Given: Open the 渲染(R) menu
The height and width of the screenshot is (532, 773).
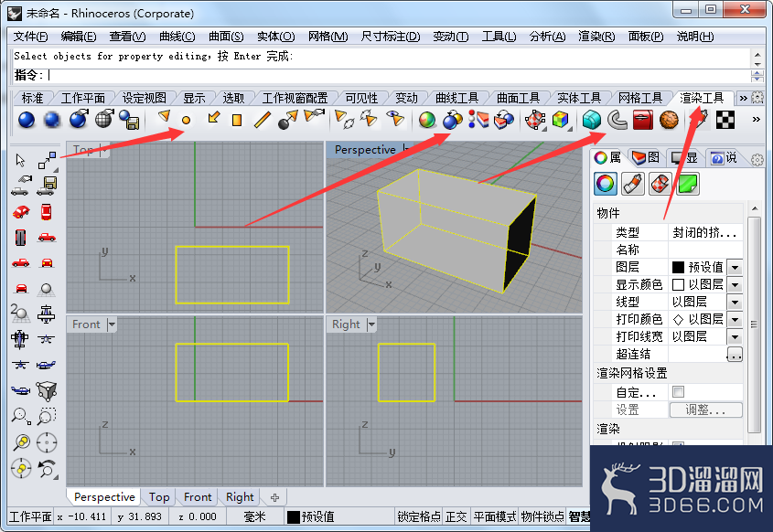Looking at the screenshot, I should (x=596, y=37).
